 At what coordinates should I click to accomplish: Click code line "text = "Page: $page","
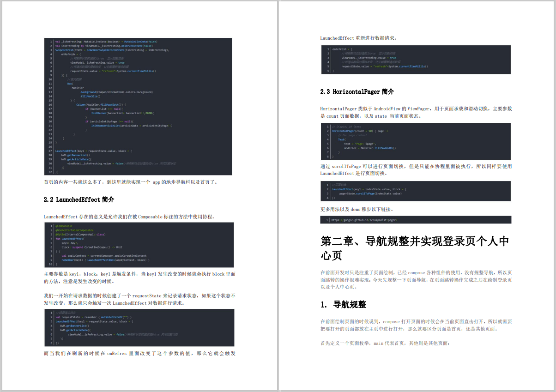[x=361, y=144]
